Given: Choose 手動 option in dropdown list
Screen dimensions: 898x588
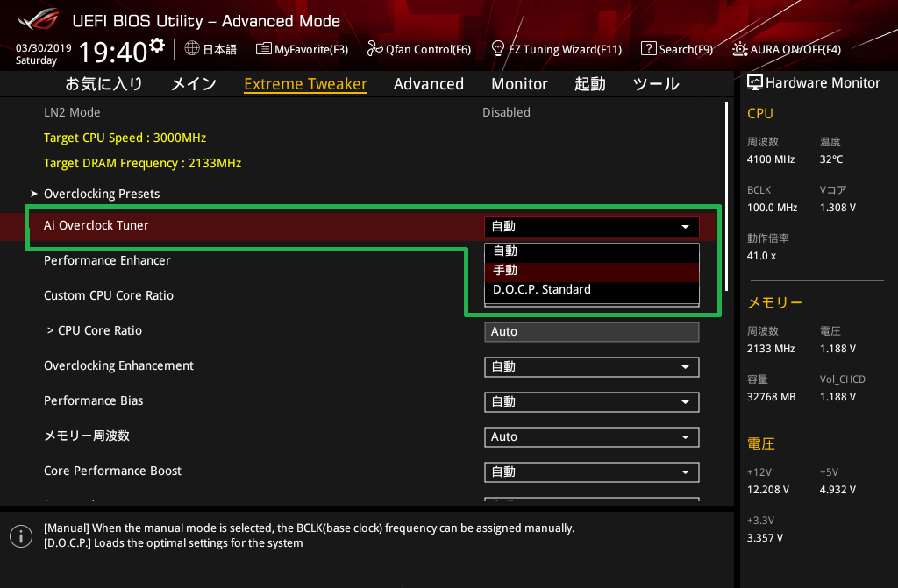Looking at the screenshot, I should [592, 270].
